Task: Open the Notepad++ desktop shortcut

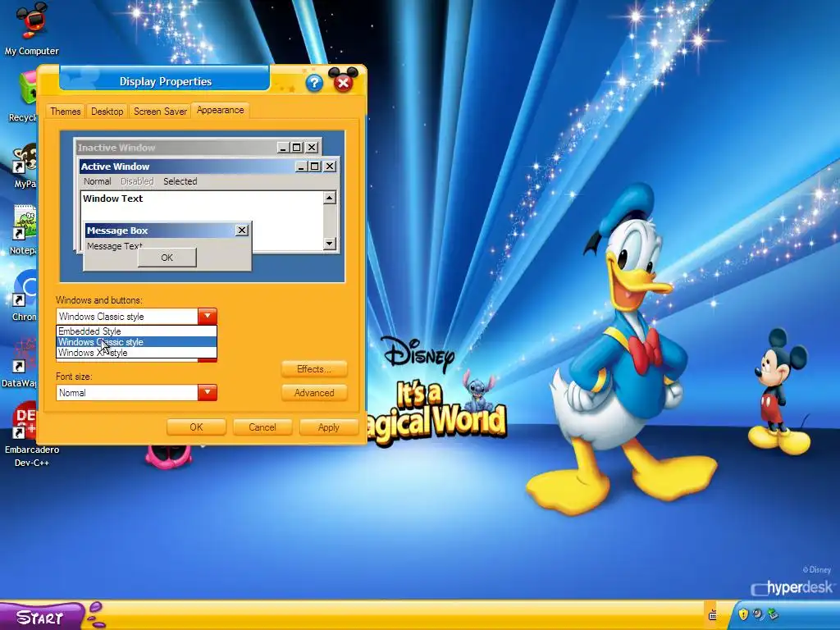Action: pos(24,231)
